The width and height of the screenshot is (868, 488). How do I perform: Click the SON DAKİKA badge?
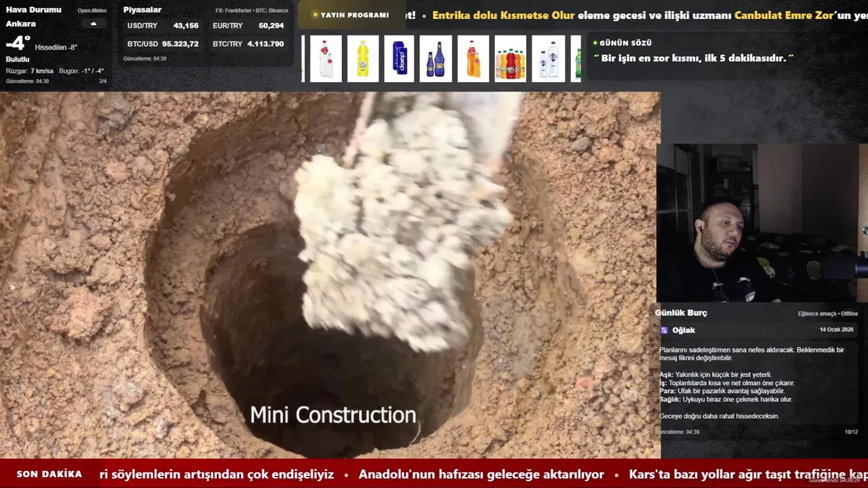[x=50, y=474]
